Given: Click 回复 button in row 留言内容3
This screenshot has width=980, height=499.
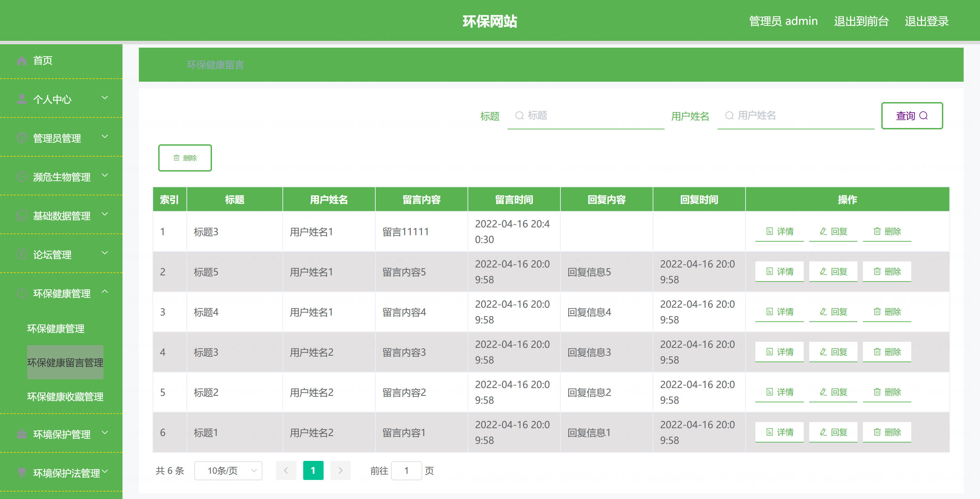Looking at the screenshot, I should (833, 352).
